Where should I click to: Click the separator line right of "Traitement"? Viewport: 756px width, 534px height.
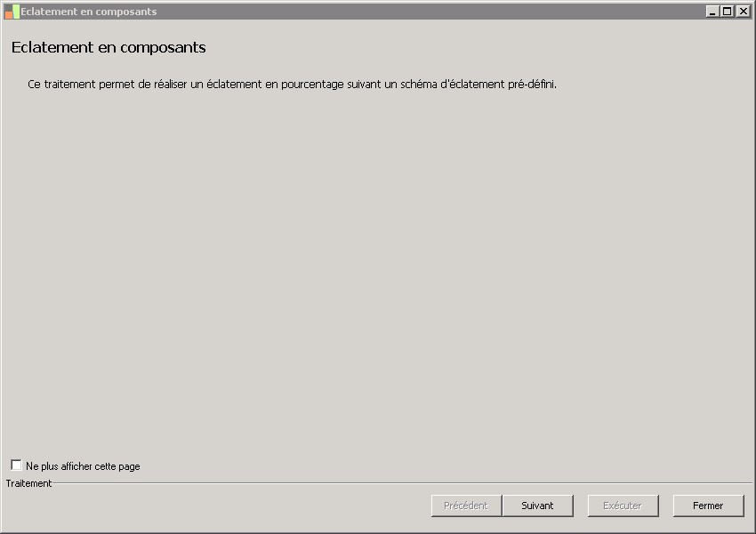coord(400,483)
